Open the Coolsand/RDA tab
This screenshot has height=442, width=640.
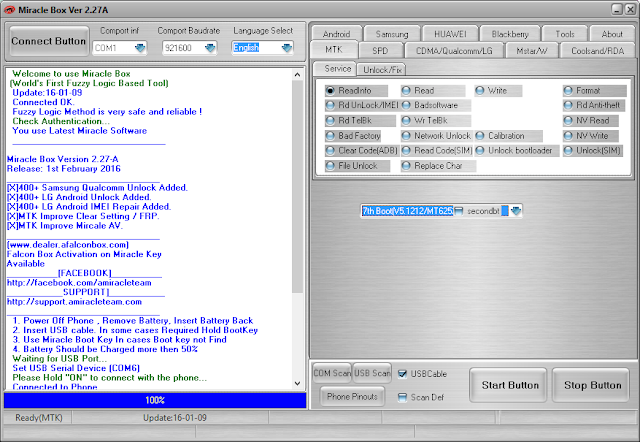(x=598, y=51)
